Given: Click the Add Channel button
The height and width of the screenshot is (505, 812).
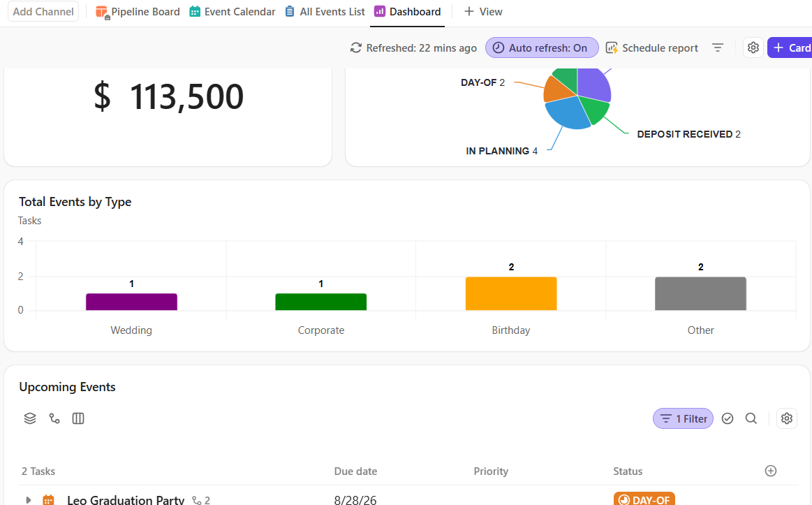Looking at the screenshot, I should pyautogui.click(x=43, y=11).
